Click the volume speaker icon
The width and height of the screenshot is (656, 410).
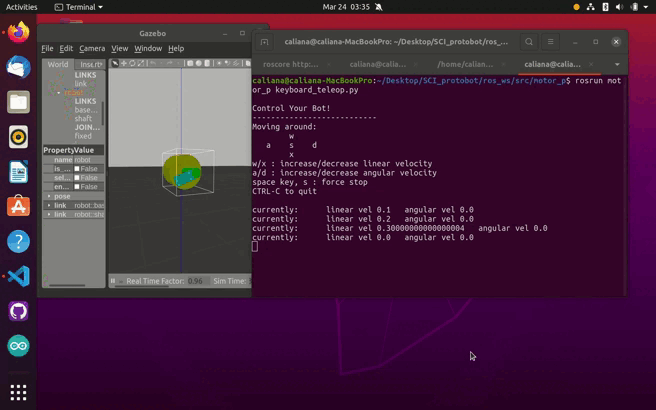(x=620, y=7)
